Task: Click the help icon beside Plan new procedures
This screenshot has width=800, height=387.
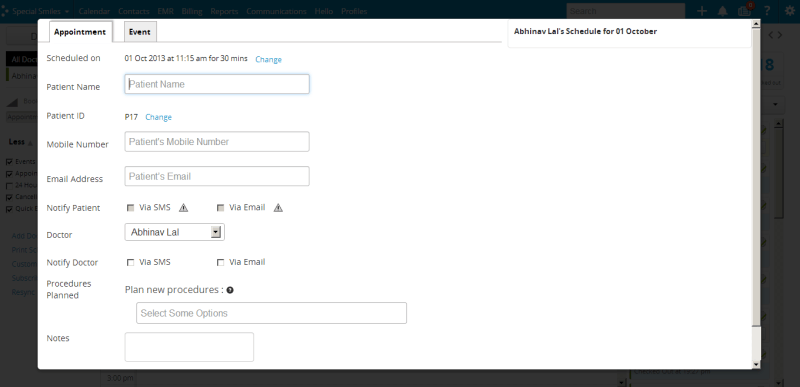Action: 230,290
